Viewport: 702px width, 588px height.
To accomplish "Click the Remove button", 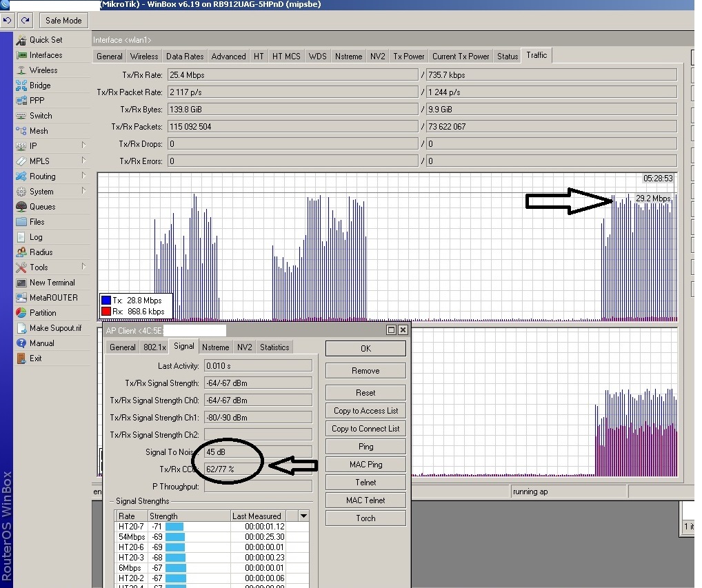I will coord(365,371).
